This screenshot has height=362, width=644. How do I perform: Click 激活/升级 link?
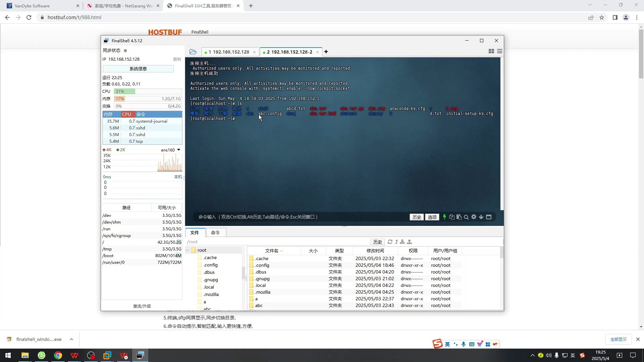coord(142,306)
